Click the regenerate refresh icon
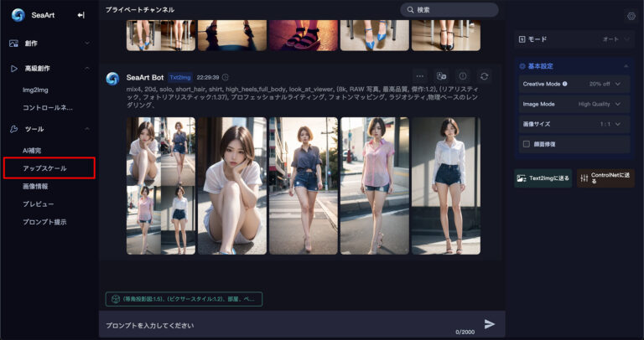The height and width of the screenshot is (340, 644). click(x=485, y=76)
